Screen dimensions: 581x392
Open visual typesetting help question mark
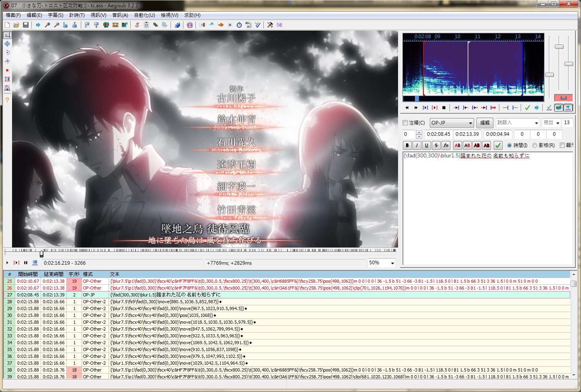tap(7, 100)
